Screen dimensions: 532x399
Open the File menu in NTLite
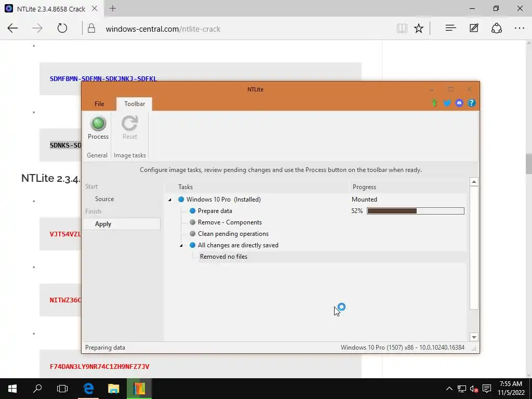(x=99, y=104)
